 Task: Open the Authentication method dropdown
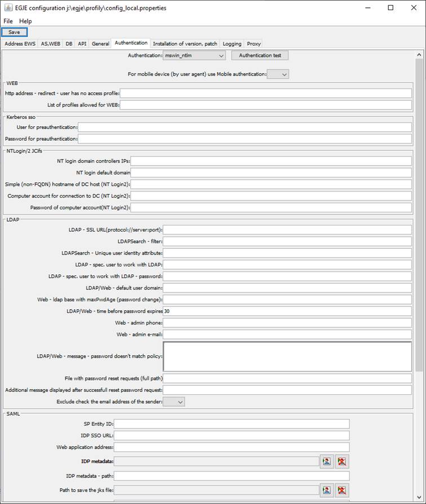point(194,56)
